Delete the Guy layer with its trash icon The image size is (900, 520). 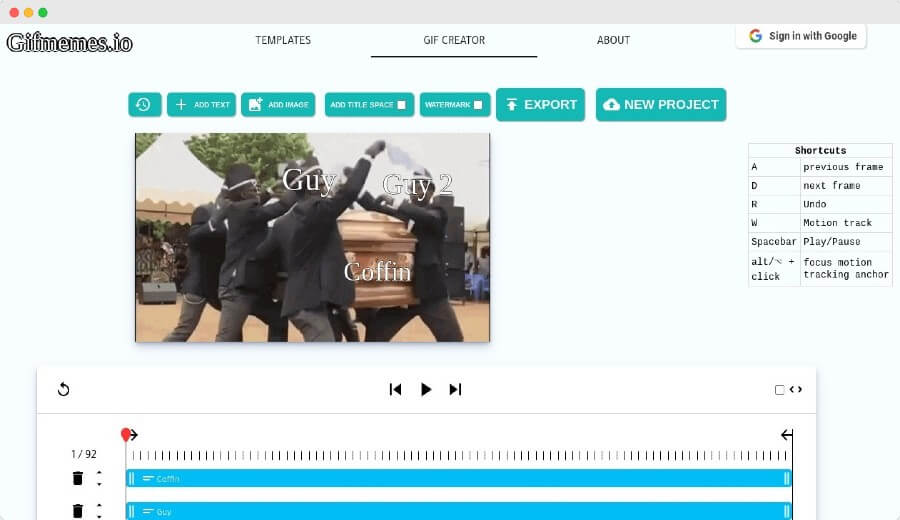click(x=77, y=511)
